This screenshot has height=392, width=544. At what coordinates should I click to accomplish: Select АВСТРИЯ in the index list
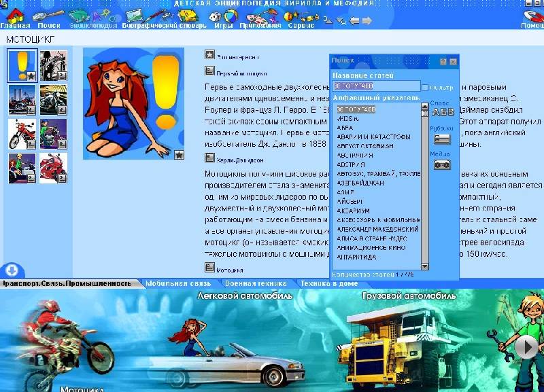coord(351,164)
